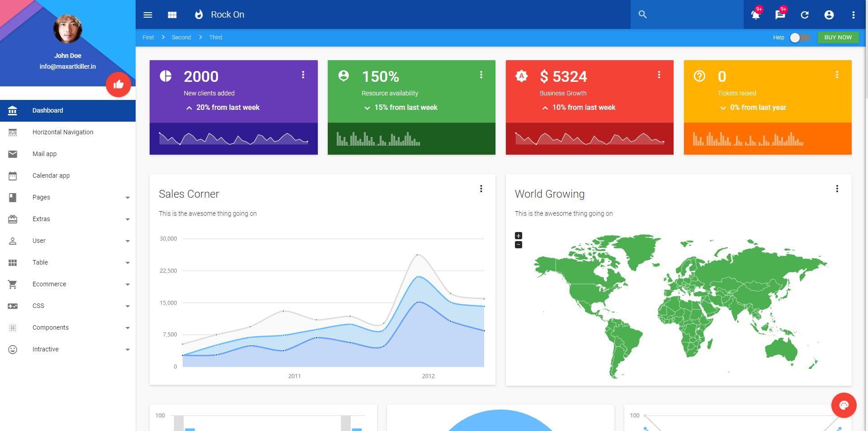The height and width of the screenshot is (431, 868).
Task: Click Australia on the world map
Action: [782, 351]
